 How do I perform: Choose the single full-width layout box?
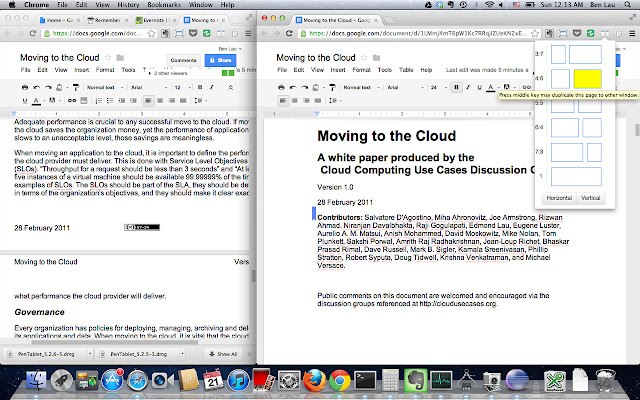coord(576,176)
